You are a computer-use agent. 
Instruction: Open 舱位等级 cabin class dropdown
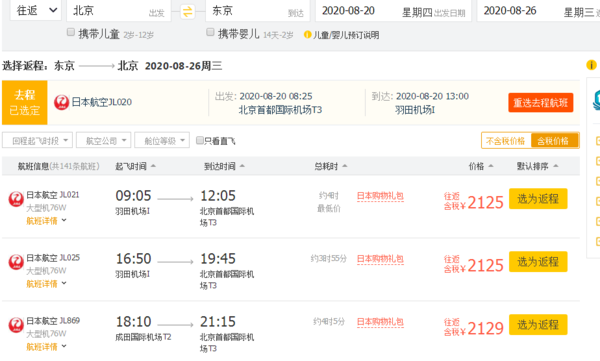(x=162, y=140)
